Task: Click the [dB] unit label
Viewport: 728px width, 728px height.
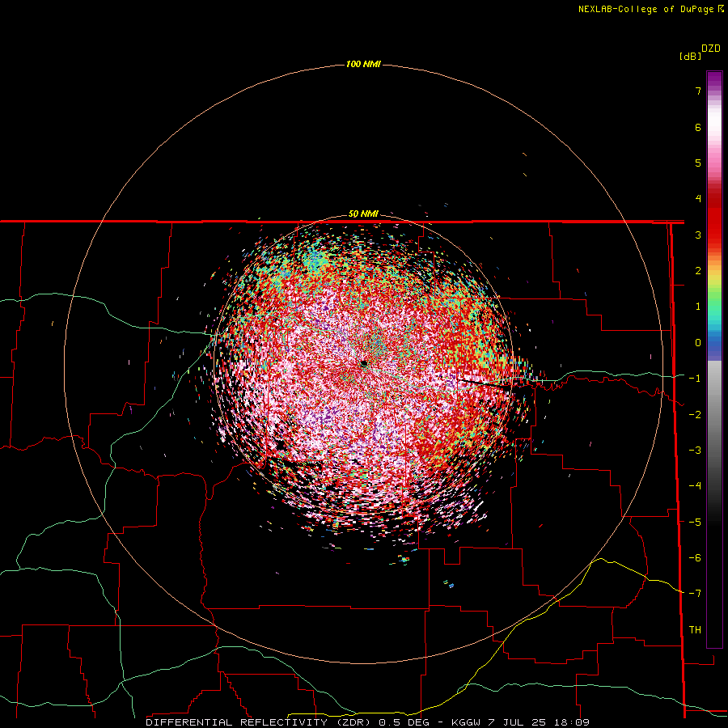Action: click(690, 56)
